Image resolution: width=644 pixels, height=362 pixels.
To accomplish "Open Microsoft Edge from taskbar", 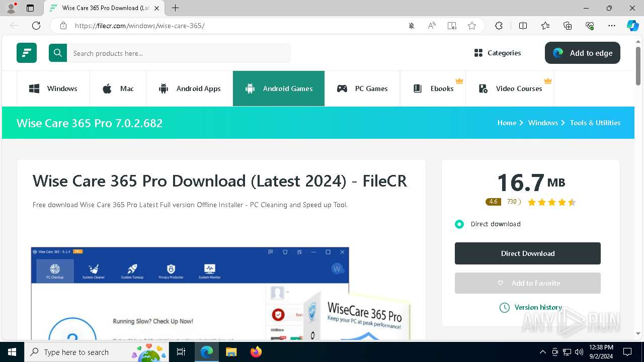I will [x=207, y=352].
